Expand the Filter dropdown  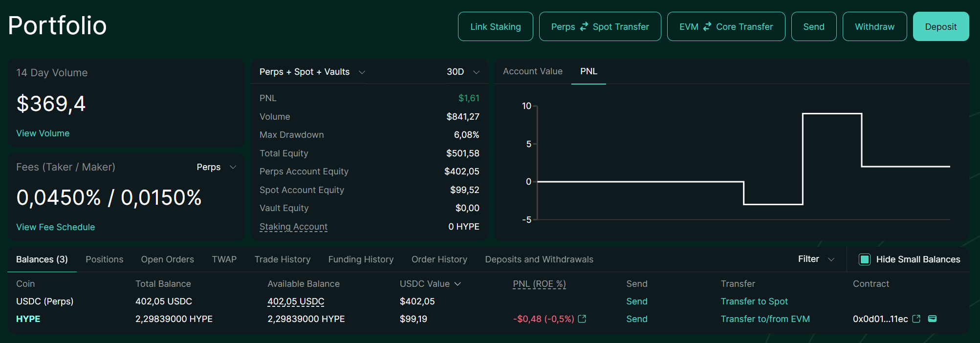tap(816, 259)
